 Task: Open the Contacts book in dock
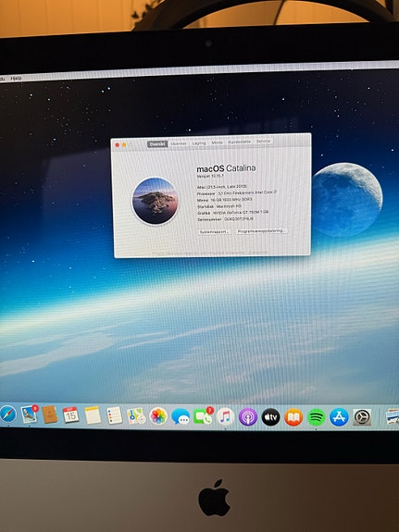point(50,414)
